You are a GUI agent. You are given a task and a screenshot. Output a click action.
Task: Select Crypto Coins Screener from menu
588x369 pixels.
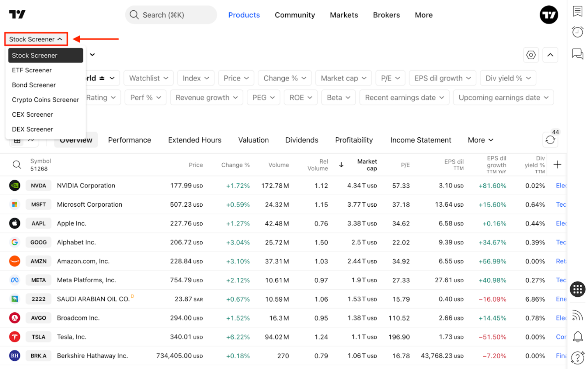click(46, 100)
